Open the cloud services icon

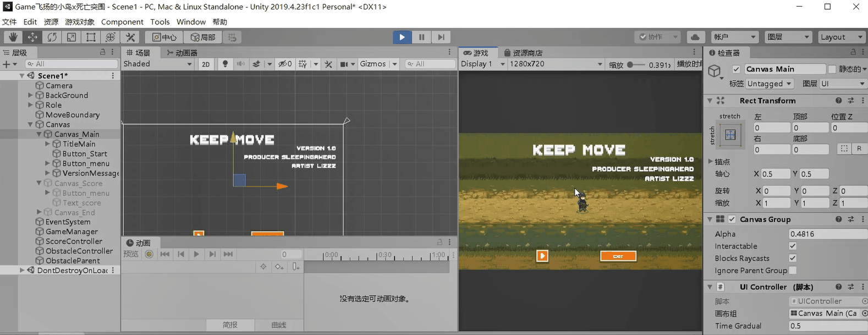point(695,37)
